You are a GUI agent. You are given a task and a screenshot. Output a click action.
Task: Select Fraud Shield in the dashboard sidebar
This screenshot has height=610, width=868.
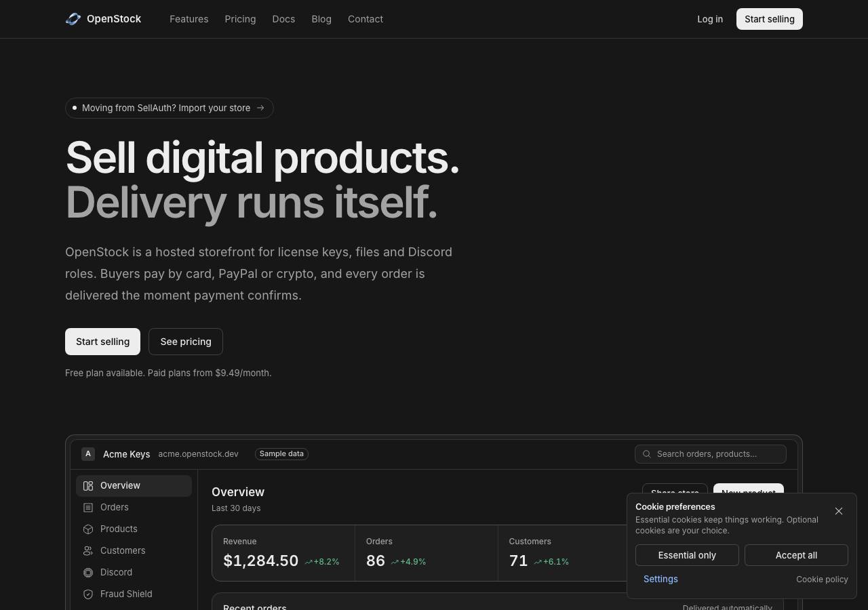tap(134, 594)
